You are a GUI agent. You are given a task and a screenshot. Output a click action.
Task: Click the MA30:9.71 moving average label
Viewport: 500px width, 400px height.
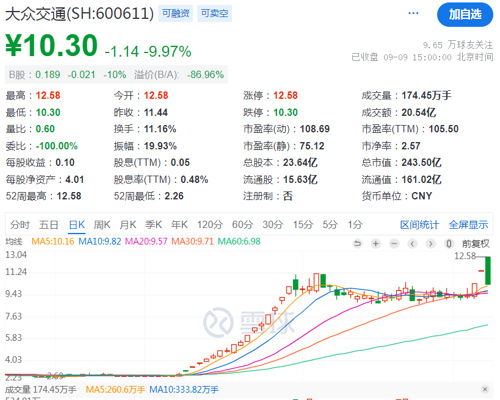click(x=192, y=241)
